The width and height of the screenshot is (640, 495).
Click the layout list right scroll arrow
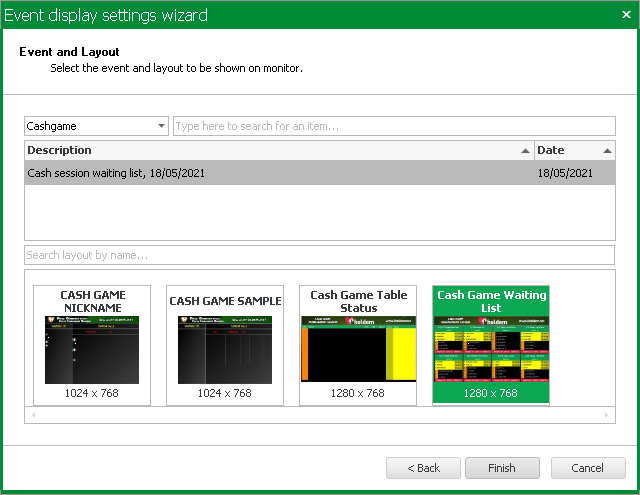(606, 415)
